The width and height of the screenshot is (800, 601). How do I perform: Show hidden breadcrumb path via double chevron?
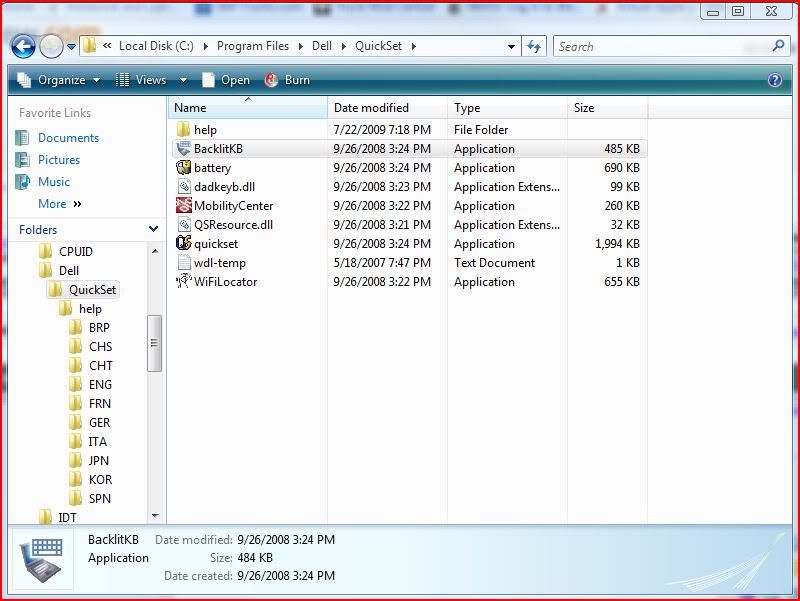tap(107, 46)
